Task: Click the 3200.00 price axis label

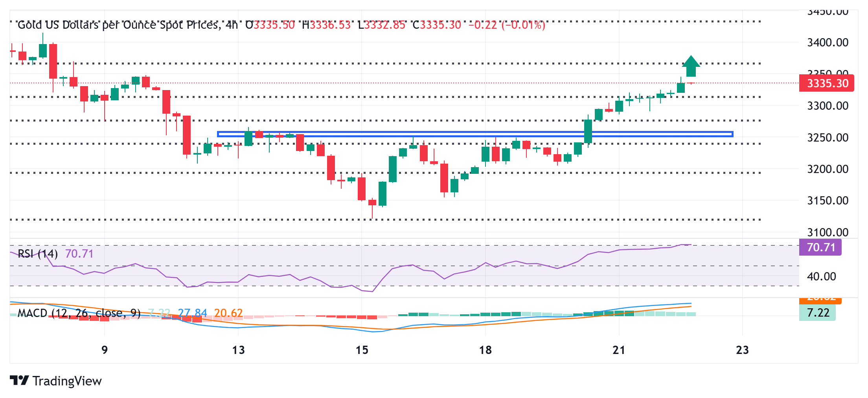Action: (828, 169)
